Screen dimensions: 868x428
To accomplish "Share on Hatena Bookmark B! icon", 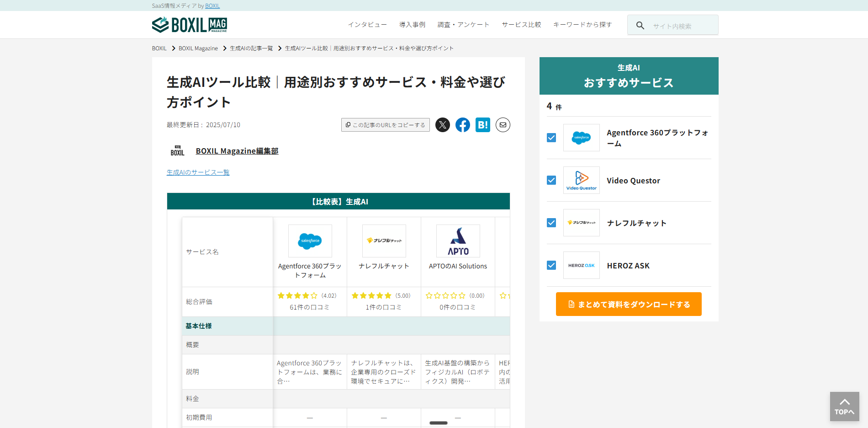I will click(483, 125).
